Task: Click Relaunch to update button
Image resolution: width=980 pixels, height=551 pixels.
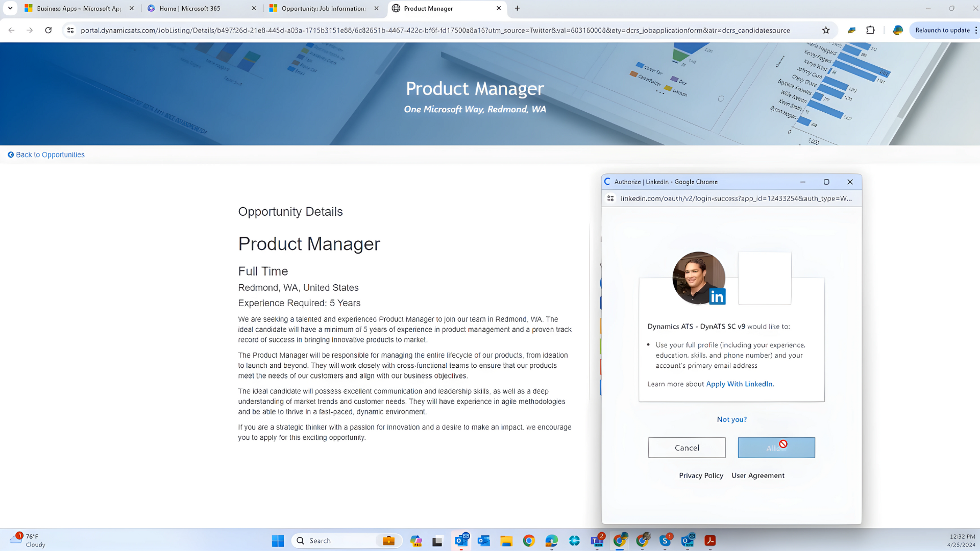Action: tap(942, 30)
